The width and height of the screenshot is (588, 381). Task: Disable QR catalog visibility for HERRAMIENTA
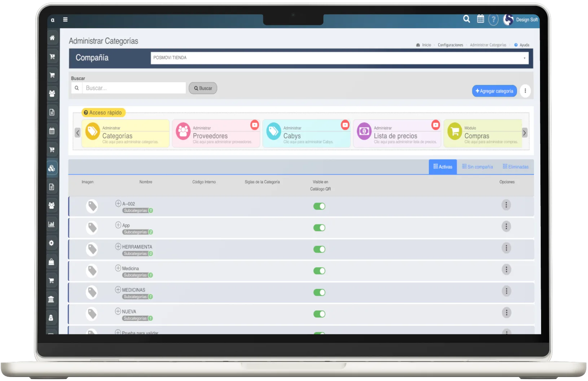tap(319, 249)
